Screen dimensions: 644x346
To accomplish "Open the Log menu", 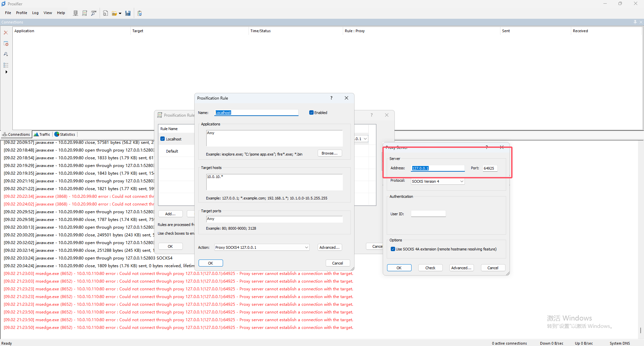I will (35, 13).
